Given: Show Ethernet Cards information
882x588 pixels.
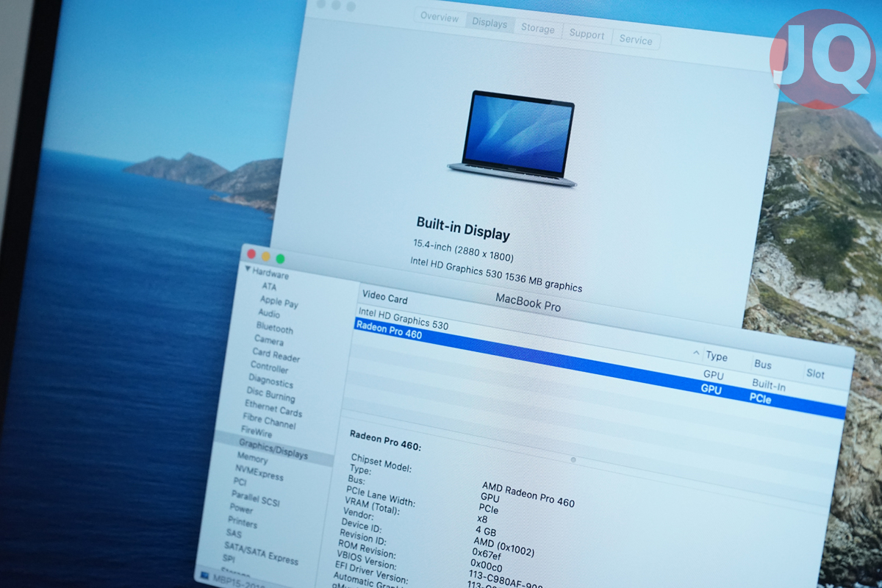Looking at the screenshot, I should pyautogui.click(x=273, y=409).
